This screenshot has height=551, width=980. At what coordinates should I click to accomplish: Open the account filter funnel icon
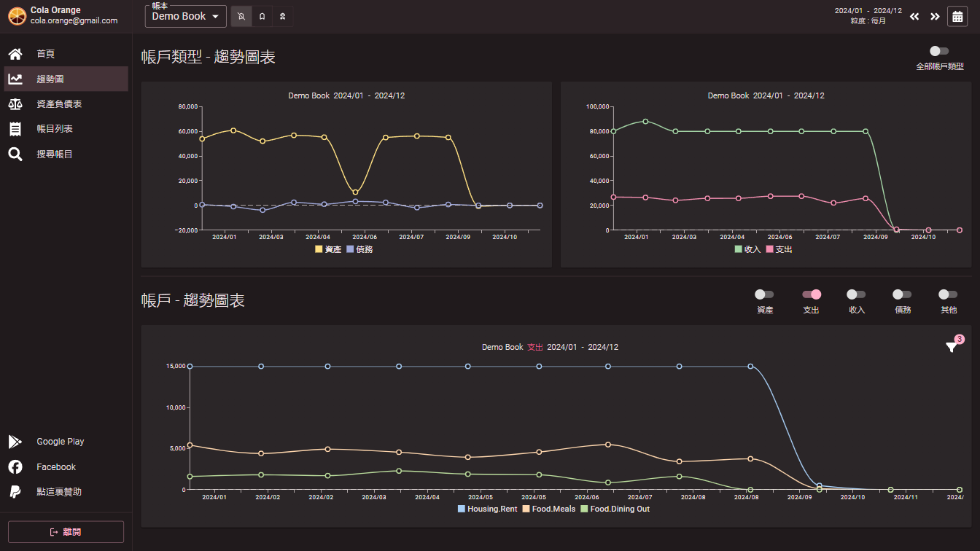[952, 348]
